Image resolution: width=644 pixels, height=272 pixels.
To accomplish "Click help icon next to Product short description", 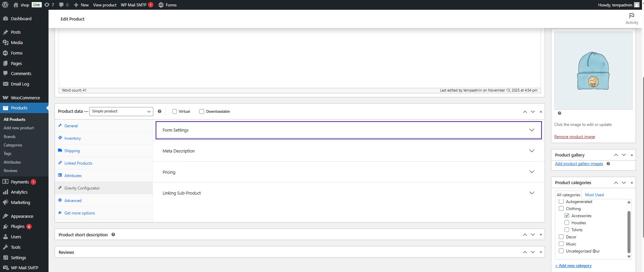I will tap(113, 235).
